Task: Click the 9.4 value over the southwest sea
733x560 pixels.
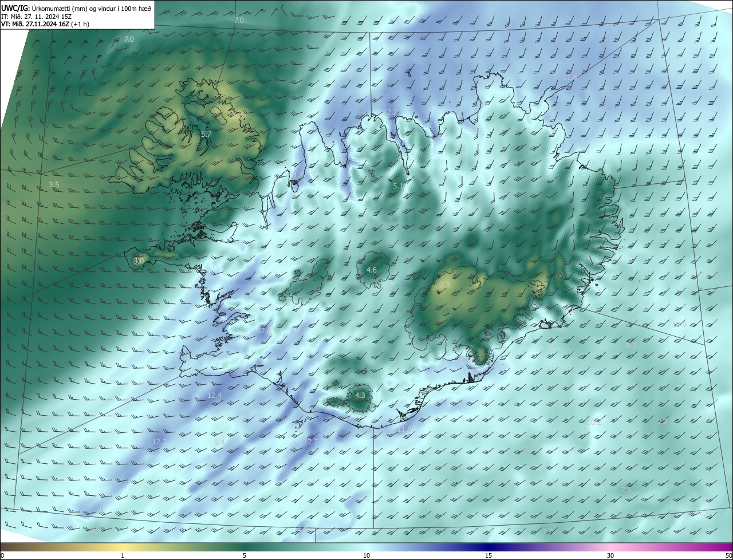Action: 219,442
